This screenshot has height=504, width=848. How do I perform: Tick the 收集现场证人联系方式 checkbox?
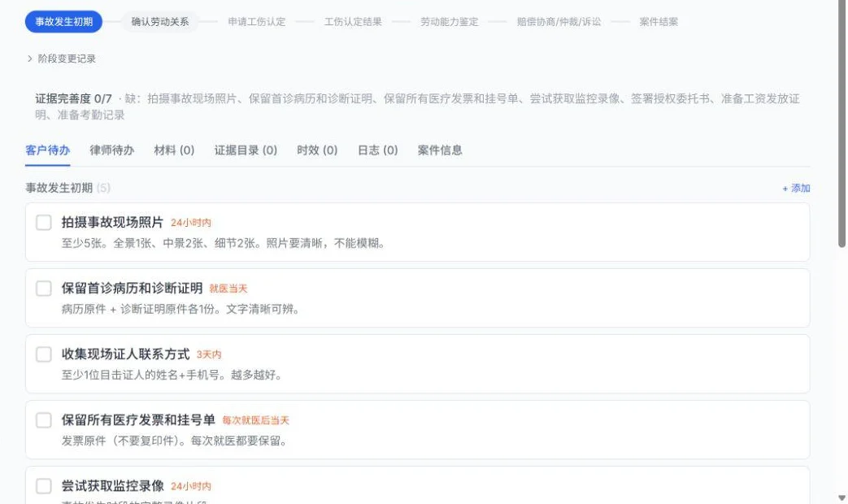[x=43, y=354]
